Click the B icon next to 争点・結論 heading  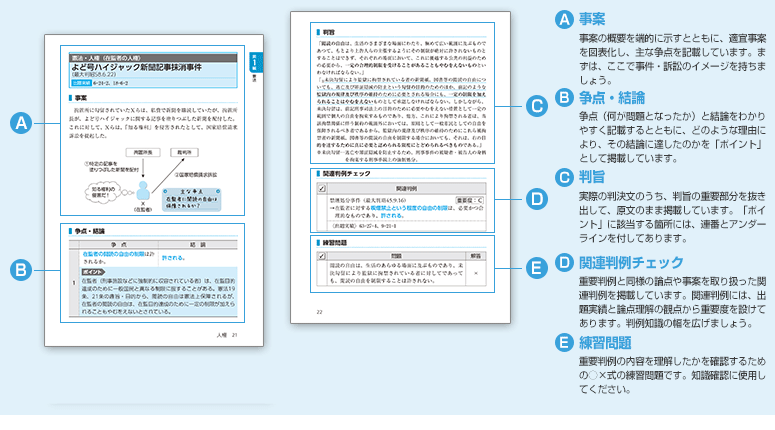(x=563, y=98)
